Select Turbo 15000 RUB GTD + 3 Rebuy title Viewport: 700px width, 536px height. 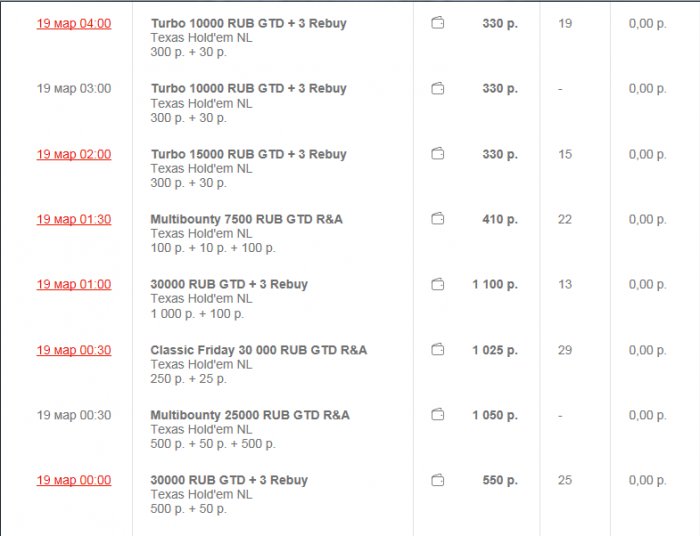point(248,154)
